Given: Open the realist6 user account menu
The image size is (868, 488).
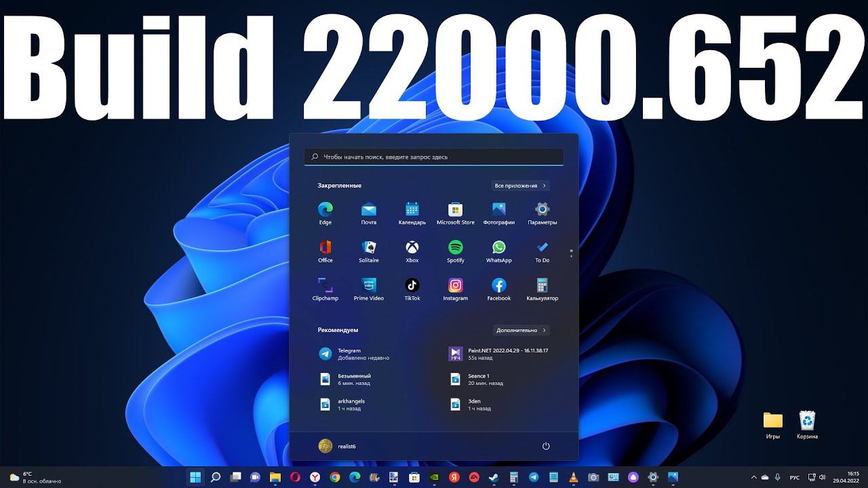Looking at the screenshot, I should point(338,446).
